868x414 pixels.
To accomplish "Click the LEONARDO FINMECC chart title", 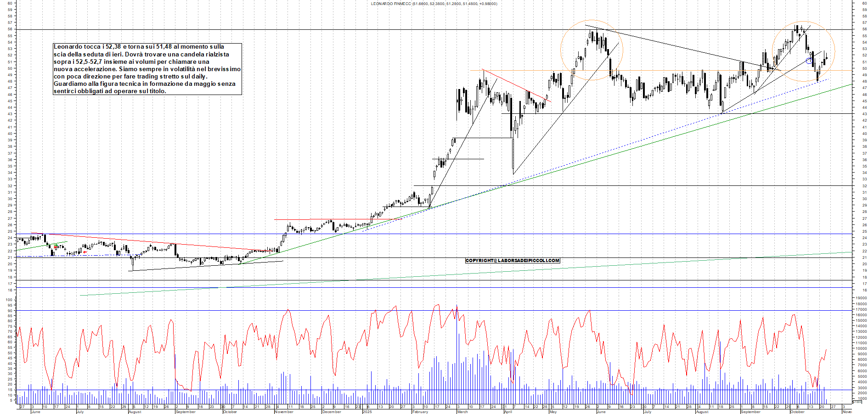I will 434,4.
